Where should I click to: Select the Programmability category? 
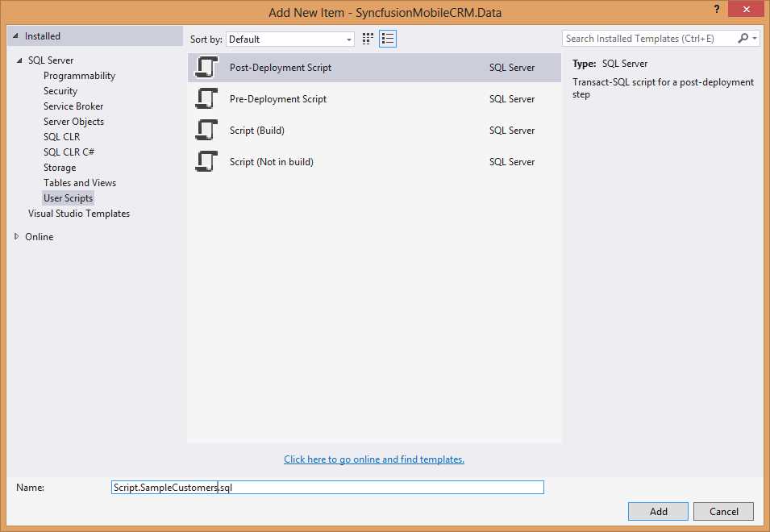79,76
